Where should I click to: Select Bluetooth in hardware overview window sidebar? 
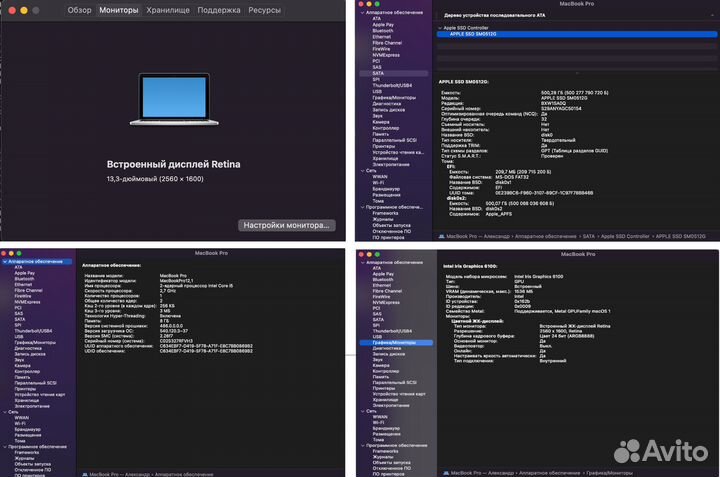(x=24, y=279)
